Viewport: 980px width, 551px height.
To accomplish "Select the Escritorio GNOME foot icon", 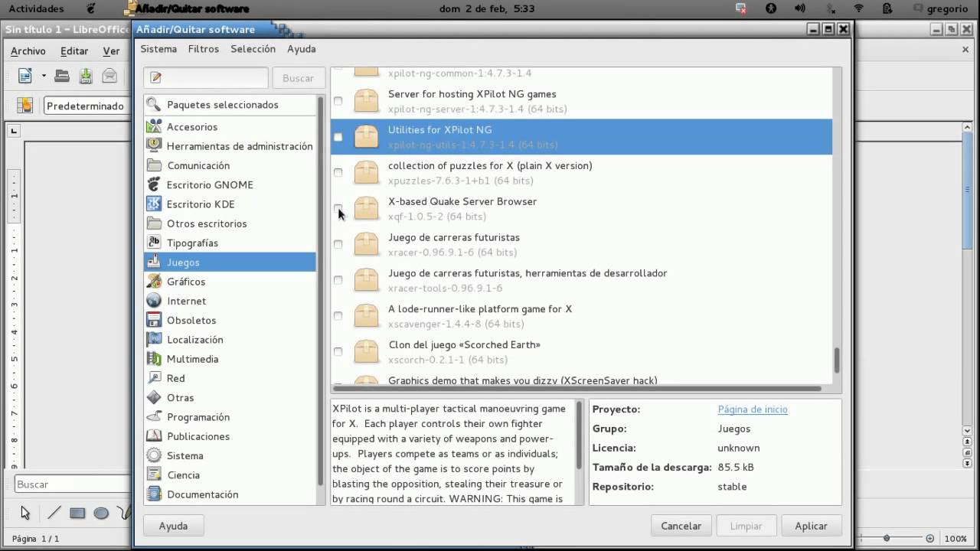I will pos(154,184).
